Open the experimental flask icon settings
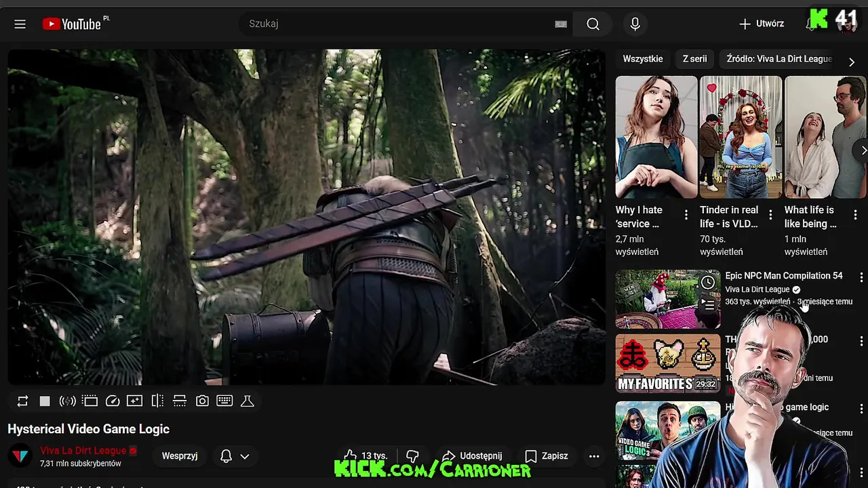 click(x=248, y=401)
